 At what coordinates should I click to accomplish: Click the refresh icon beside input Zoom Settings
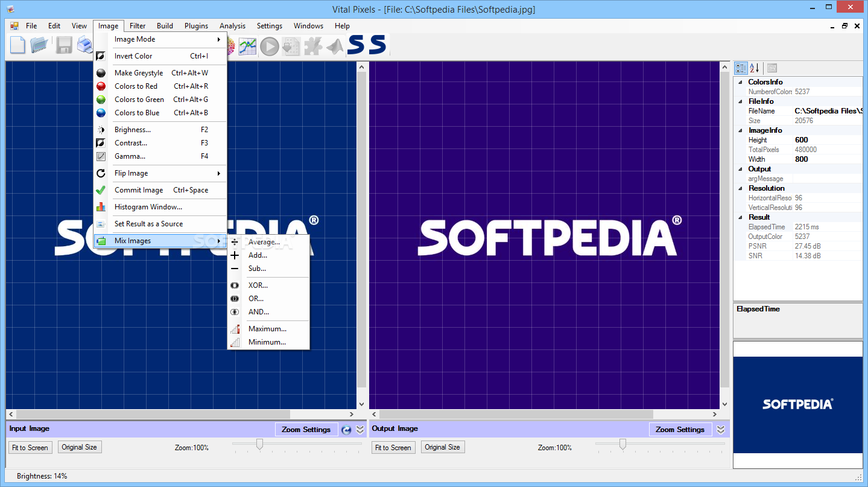346,430
